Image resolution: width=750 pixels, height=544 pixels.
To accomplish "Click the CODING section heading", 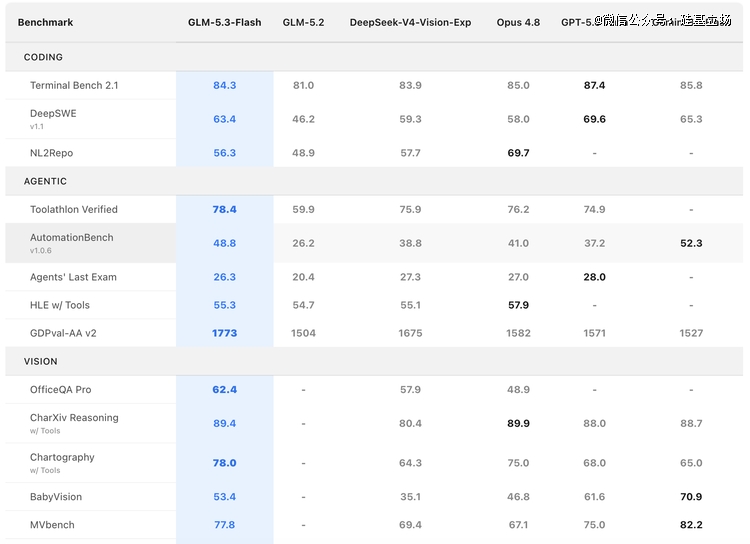I will [43, 57].
